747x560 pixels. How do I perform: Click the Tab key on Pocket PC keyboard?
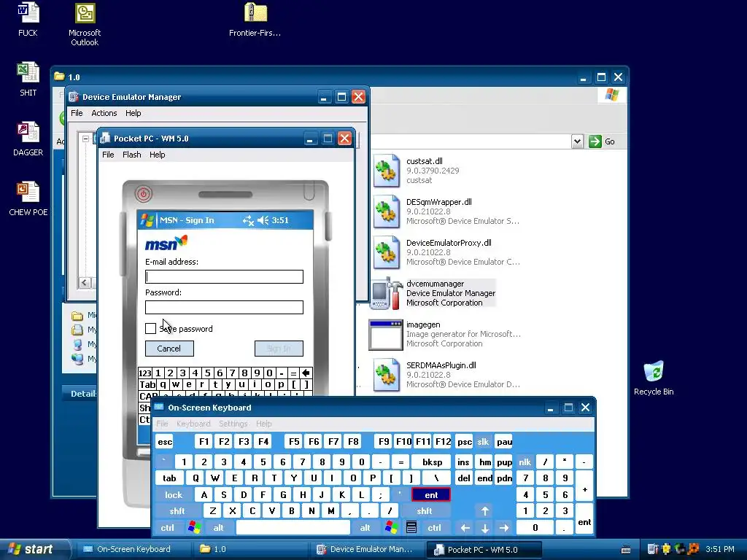[x=147, y=384]
